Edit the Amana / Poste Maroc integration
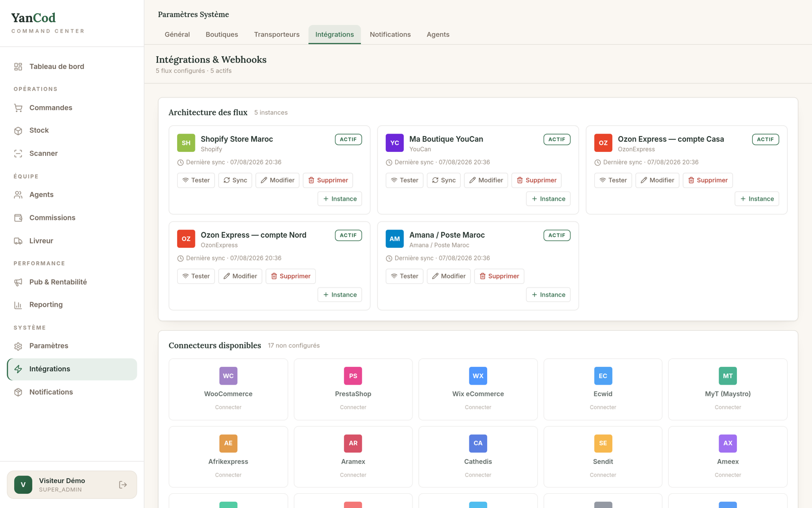Image resolution: width=812 pixels, height=508 pixels. 449,276
